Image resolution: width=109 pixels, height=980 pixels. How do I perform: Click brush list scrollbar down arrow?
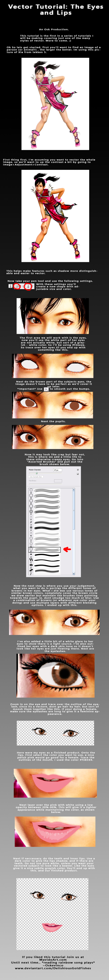pos(74,573)
